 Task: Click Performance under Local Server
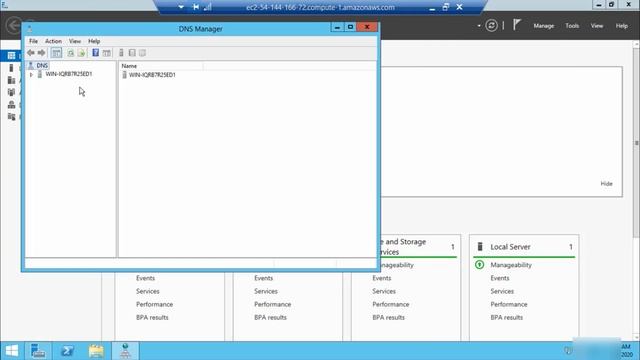click(x=509, y=304)
